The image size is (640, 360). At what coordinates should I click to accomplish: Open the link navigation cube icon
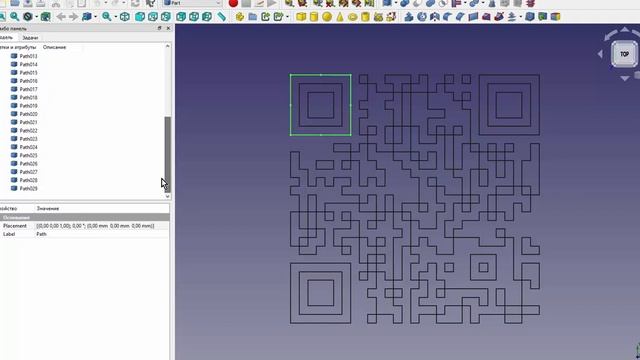click(87, 17)
